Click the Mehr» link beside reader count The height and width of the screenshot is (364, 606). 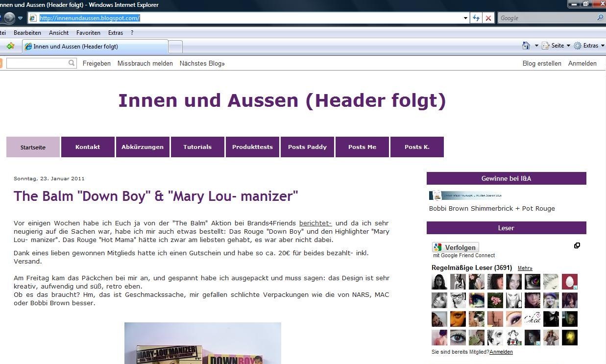pyautogui.click(x=525, y=268)
